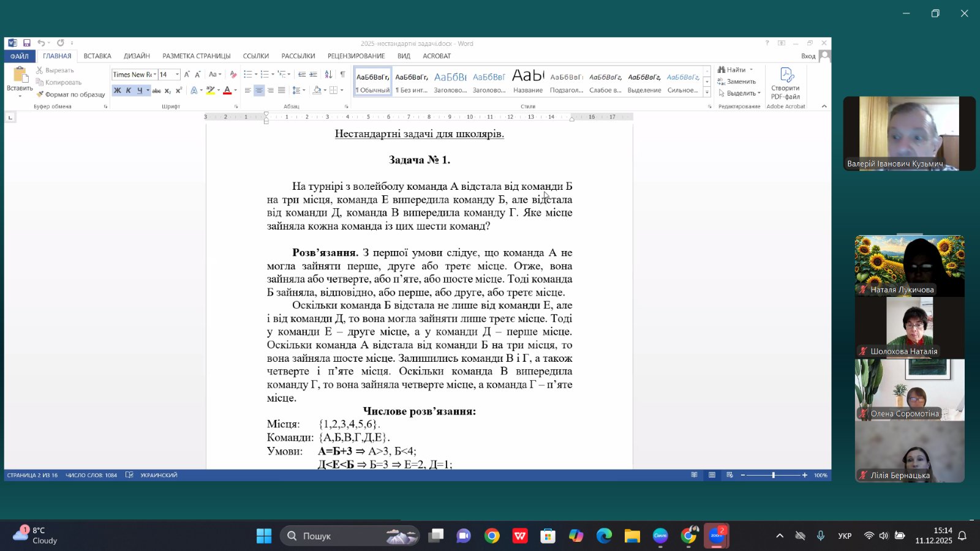Click the zoom slider in status bar
This screenshot has height=551, width=980.
point(773,475)
